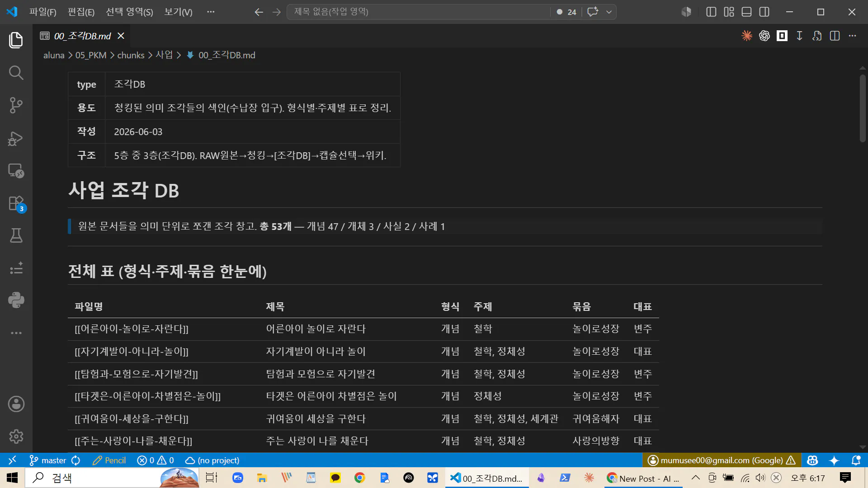Select the 00_조각DB.md editor tab
The image size is (868, 488).
click(82, 36)
